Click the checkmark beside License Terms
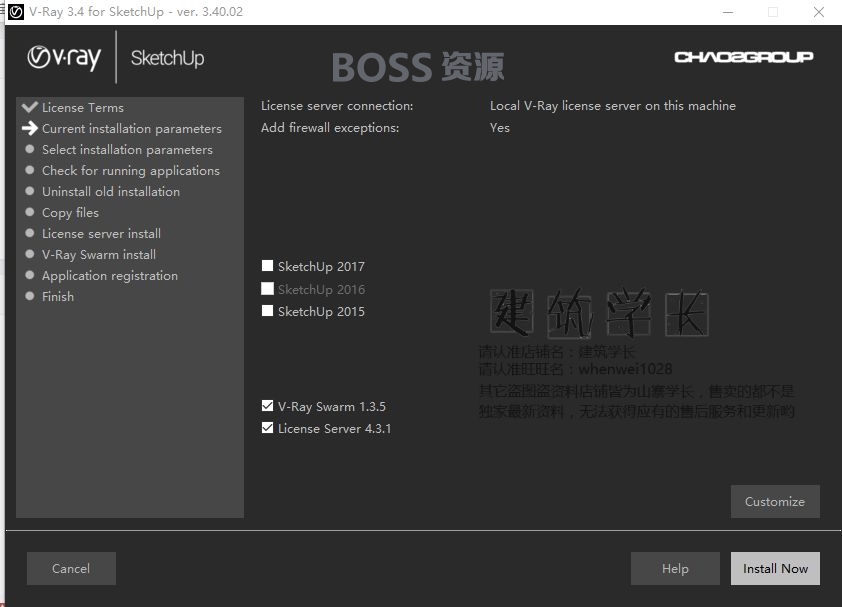This screenshot has height=607, width=842. tap(30, 107)
